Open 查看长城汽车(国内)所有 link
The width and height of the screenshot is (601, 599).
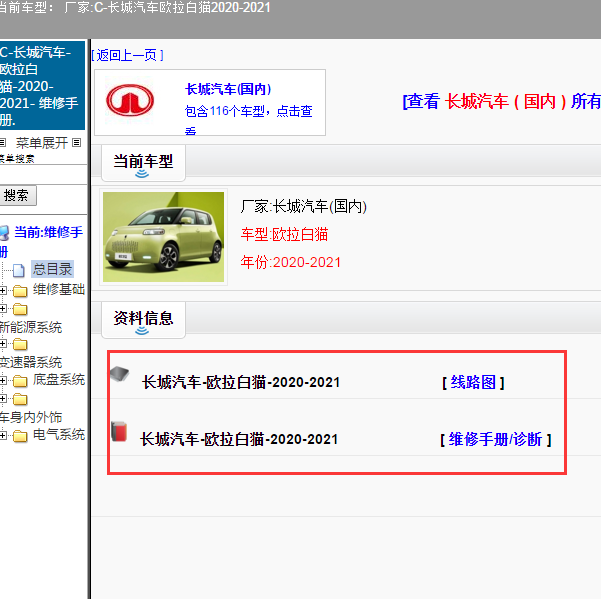pyautogui.click(x=502, y=102)
